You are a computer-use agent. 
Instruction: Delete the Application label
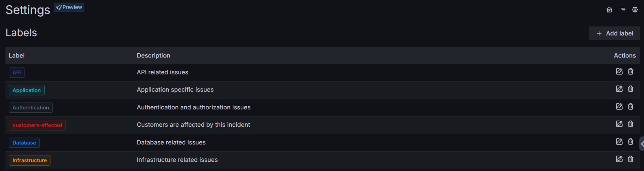[630, 89]
